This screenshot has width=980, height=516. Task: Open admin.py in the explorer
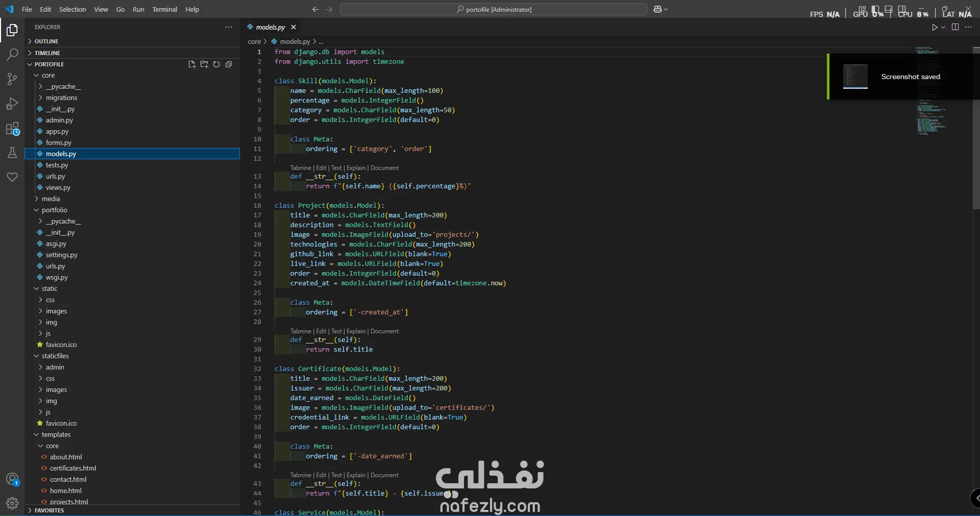(x=59, y=120)
